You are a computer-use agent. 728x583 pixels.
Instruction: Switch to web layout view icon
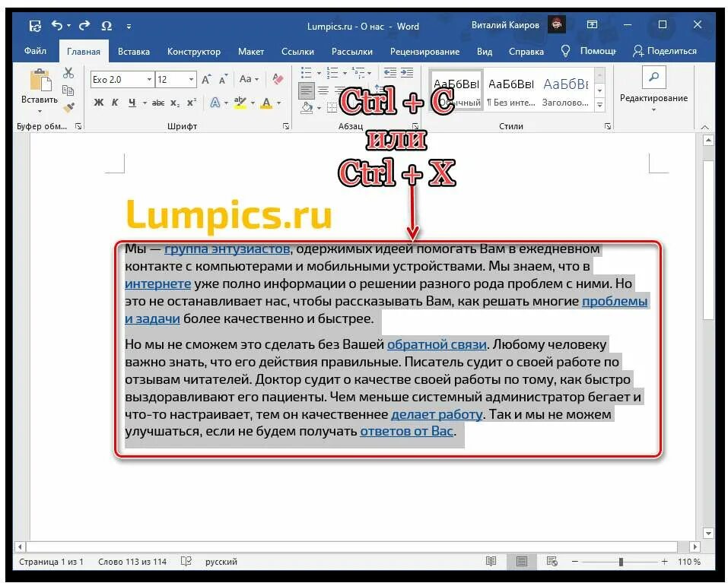tap(552, 561)
